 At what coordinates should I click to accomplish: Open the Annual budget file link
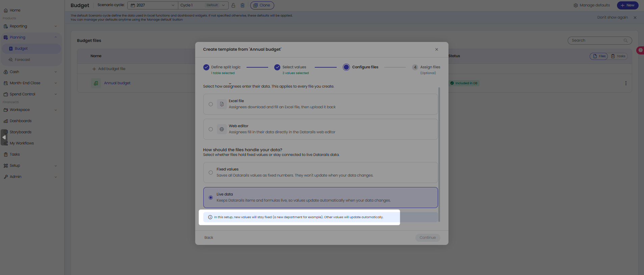click(x=117, y=83)
